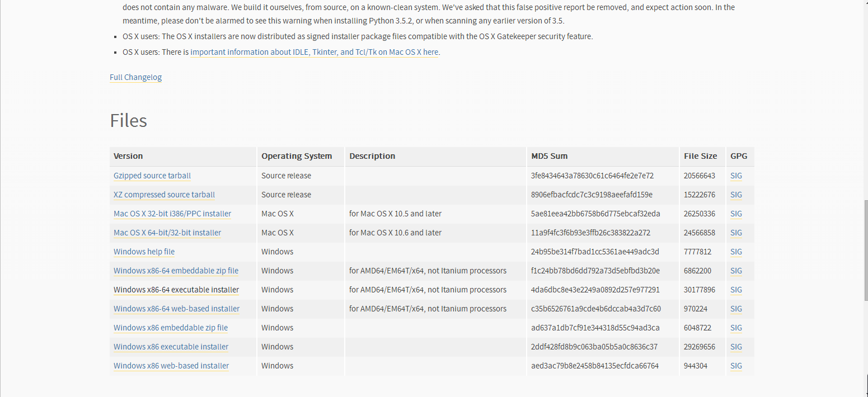Screen dimensions: 868x397
Task: Open the Gzipped source tarball link
Action: point(152,176)
